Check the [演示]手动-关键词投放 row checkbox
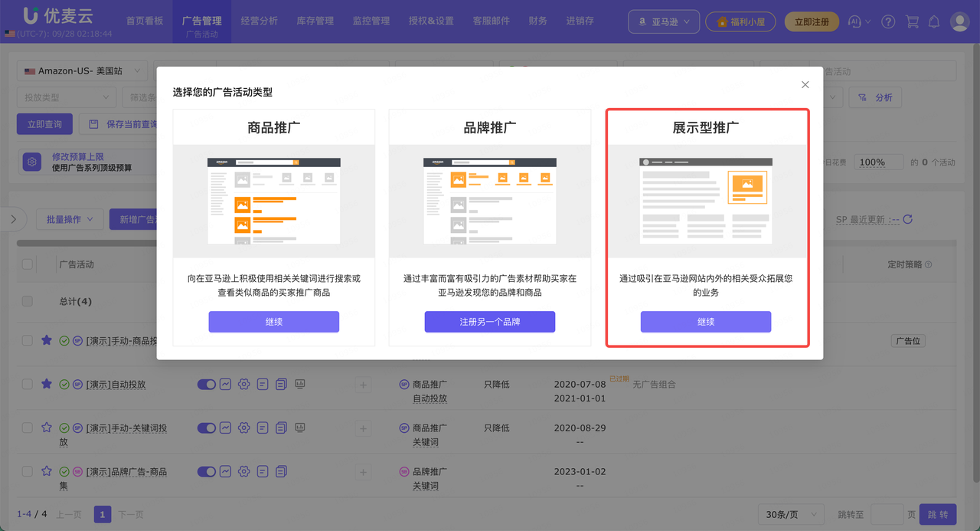This screenshot has width=980, height=531. (x=28, y=428)
